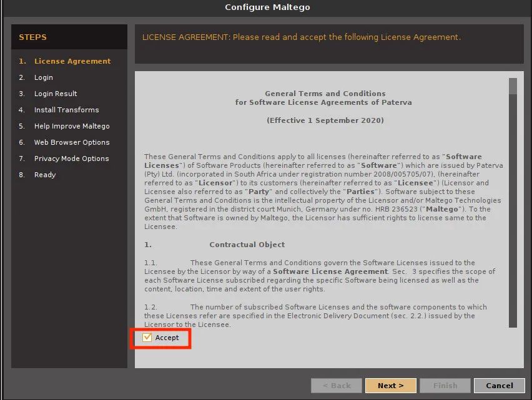Click the disabled Finish button

coord(445,386)
